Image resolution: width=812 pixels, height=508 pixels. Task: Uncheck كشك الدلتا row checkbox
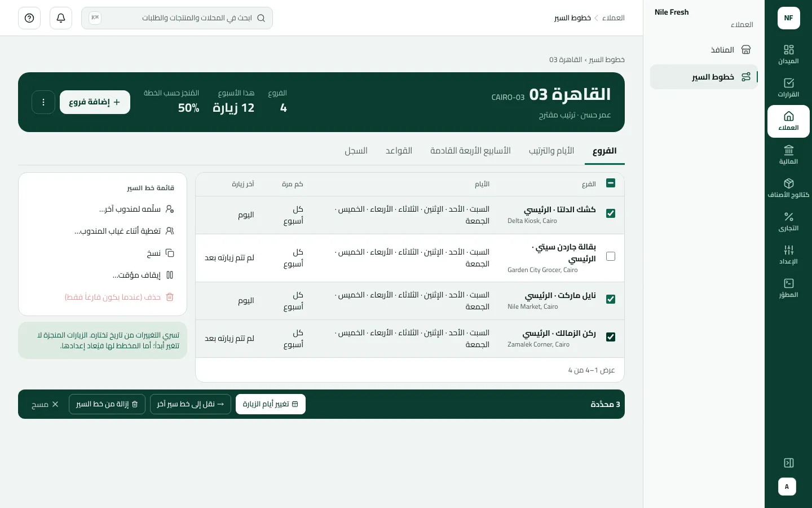611,213
